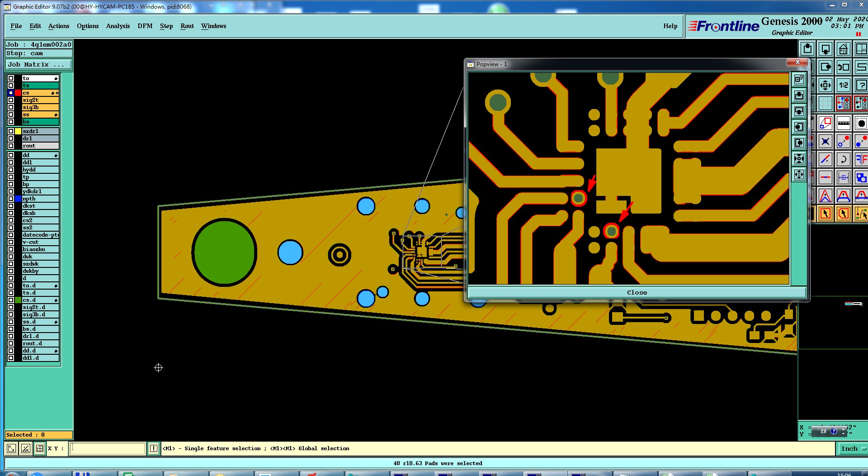The width and height of the screenshot is (868, 476).
Task: Click the exclamation mark icon in bottom bar
Action: [x=154, y=448]
